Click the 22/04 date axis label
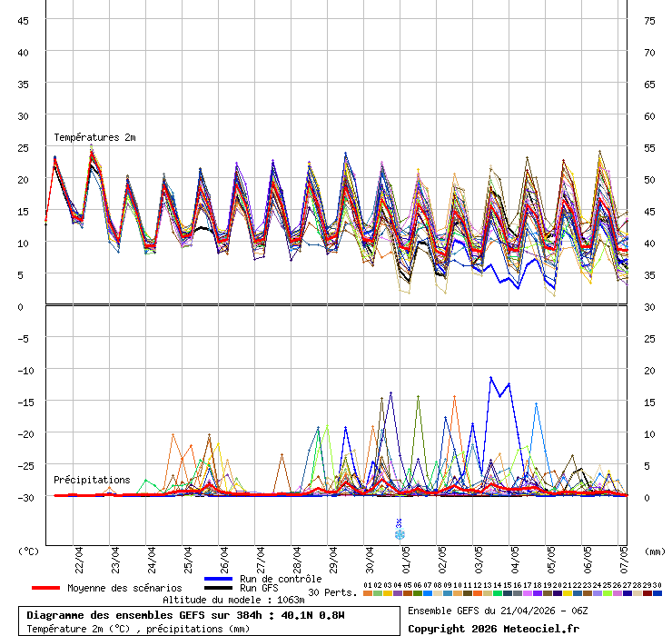672x636 pixels. point(79,556)
